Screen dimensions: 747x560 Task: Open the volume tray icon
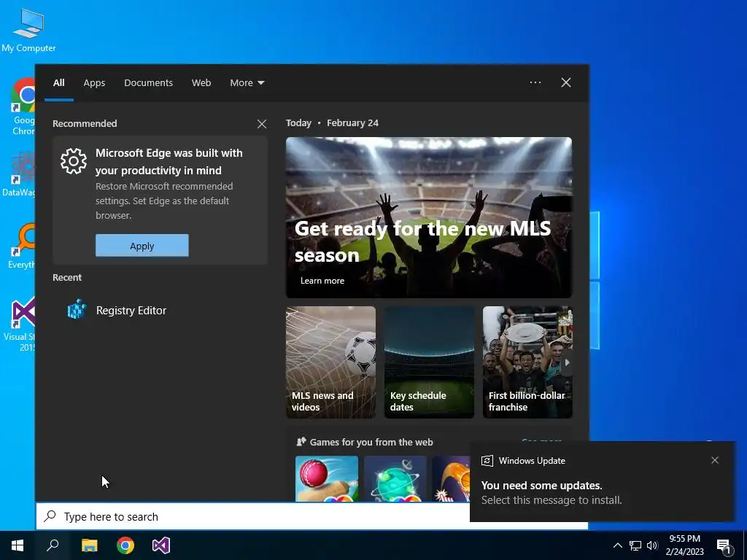pos(652,545)
